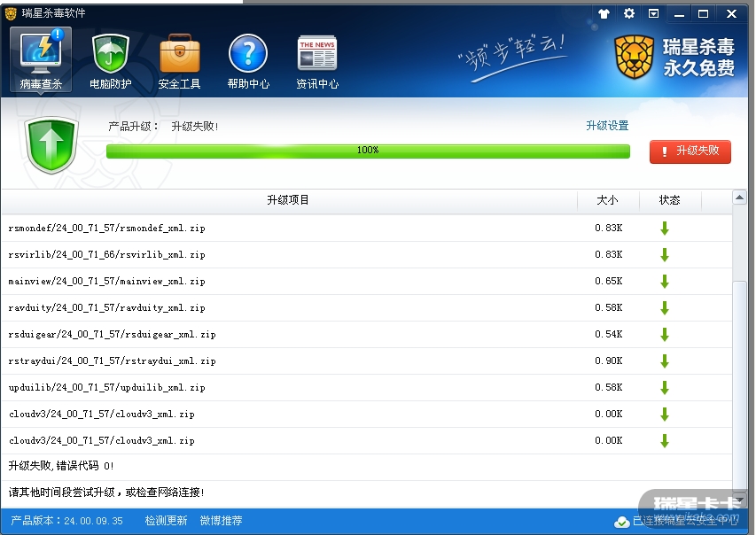Open the 帮助中心 question mark tab
Image resolution: width=756 pixels, height=535 pixels.
pyautogui.click(x=248, y=61)
